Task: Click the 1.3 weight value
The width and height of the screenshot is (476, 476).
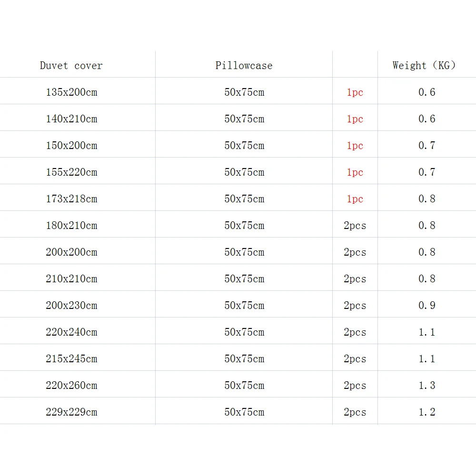Action: pos(427,386)
